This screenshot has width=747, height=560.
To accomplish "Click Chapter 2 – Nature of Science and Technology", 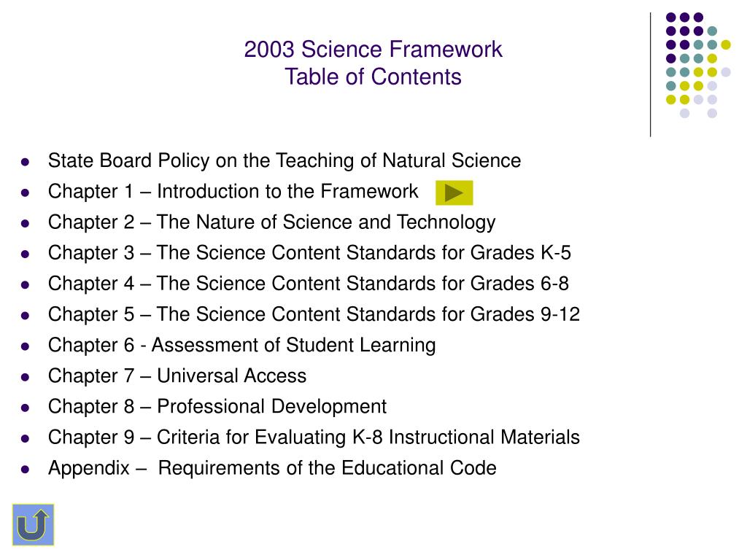I will click(271, 223).
